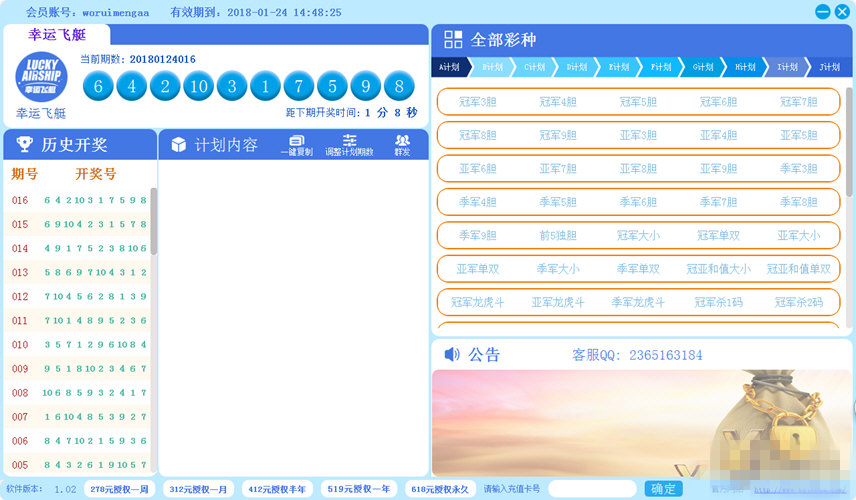Image resolution: width=856 pixels, height=500 pixels.
Task: Switch to B计划 tab
Action: 492,67
